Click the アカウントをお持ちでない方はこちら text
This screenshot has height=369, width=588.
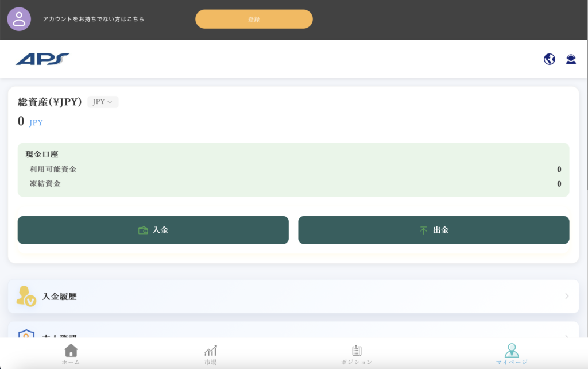(94, 19)
